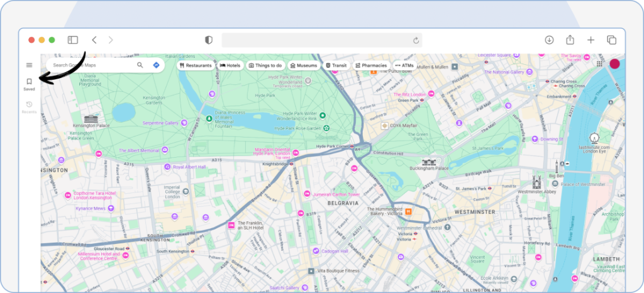The width and height of the screenshot is (644, 293).
Task: Click Hyde Park Winter Wonderland Ice Rink pin
Action: 323,116
